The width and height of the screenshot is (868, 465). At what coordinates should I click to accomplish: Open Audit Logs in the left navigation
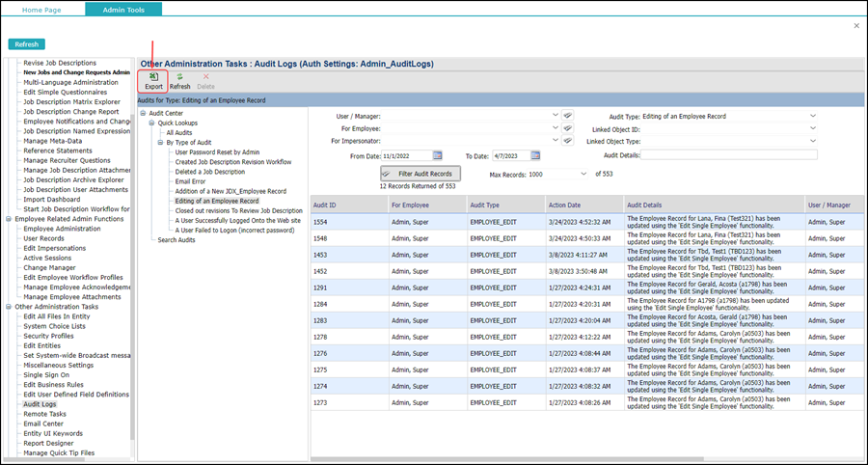(x=40, y=404)
